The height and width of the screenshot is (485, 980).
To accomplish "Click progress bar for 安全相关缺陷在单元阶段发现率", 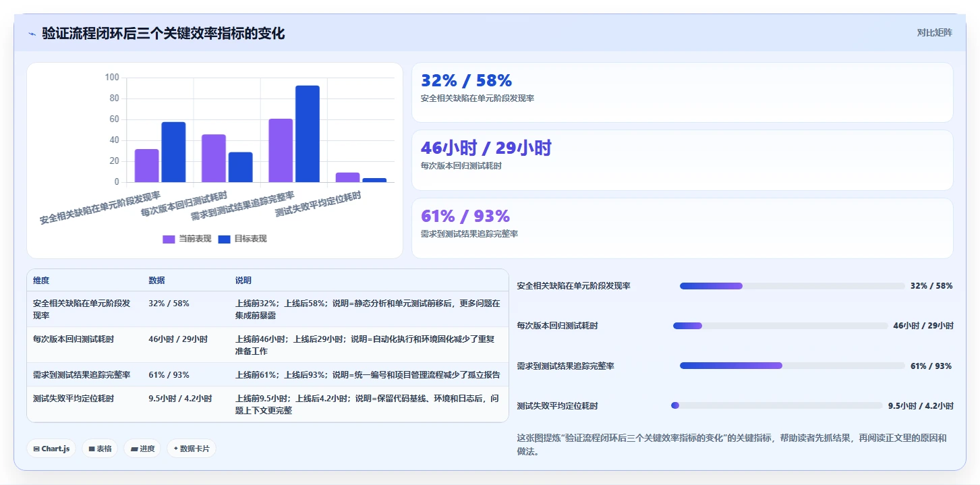I will [792, 286].
